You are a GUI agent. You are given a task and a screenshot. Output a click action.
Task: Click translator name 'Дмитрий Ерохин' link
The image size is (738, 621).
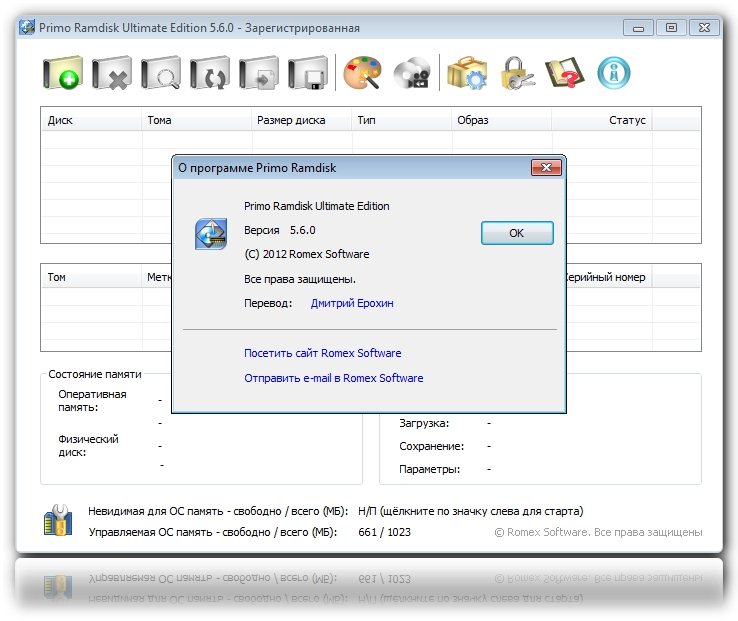(x=352, y=303)
